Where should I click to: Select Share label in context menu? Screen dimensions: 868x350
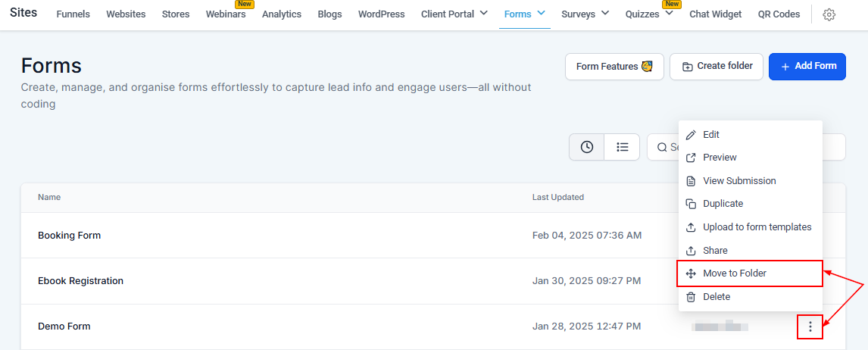715,251
